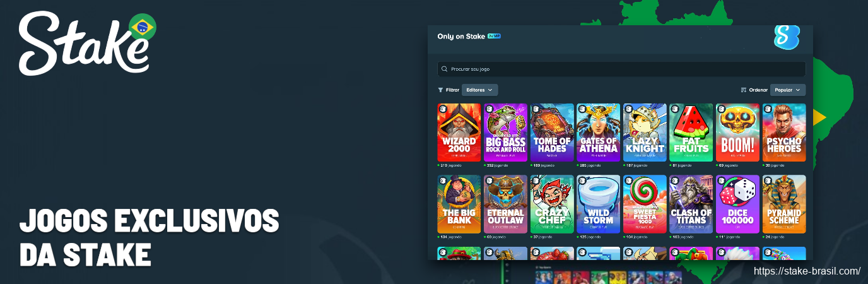Image resolution: width=868 pixels, height=284 pixels.
Task: Open the Fat Fruits game
Action: (x=691, y=133)
